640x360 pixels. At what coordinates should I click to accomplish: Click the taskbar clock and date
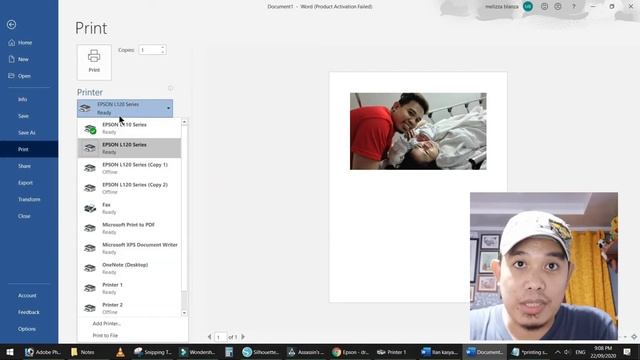(x=603, y=352)
